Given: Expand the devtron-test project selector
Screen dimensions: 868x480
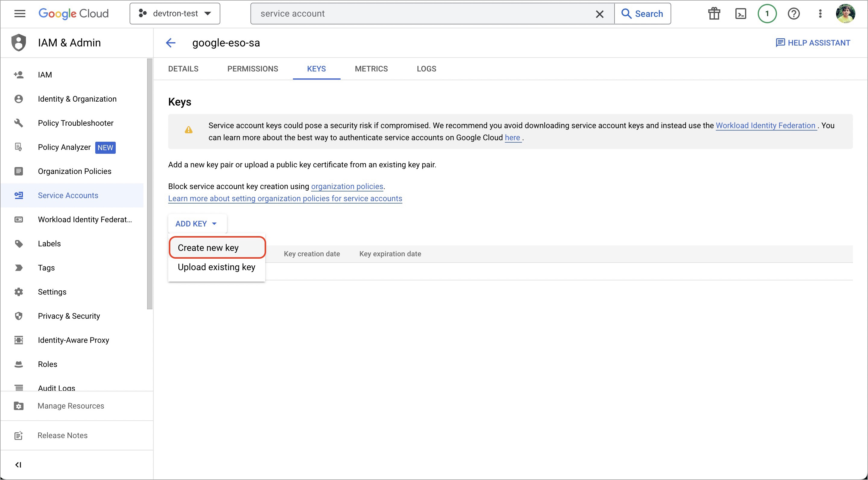Looking at the screenshot, I should coord(175,14).
